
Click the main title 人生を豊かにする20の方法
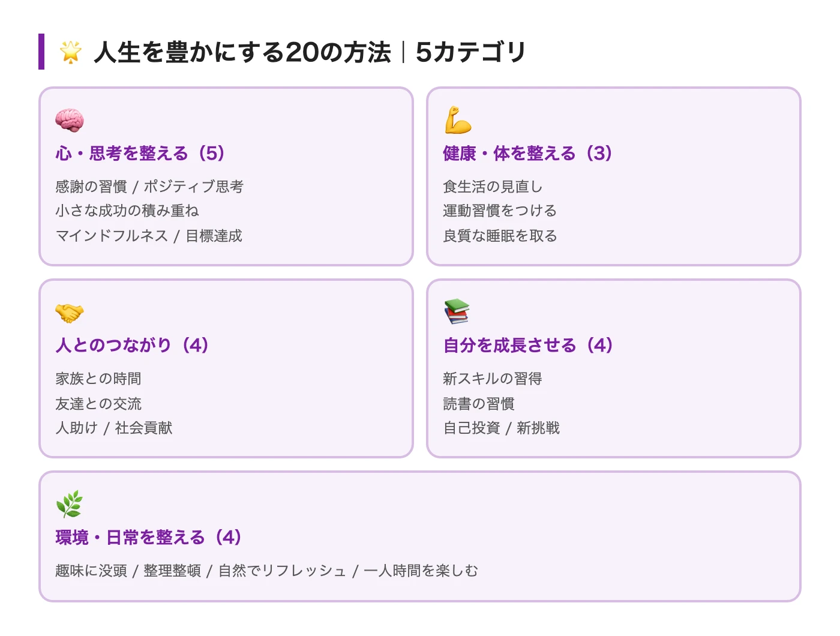pos(242,52)
